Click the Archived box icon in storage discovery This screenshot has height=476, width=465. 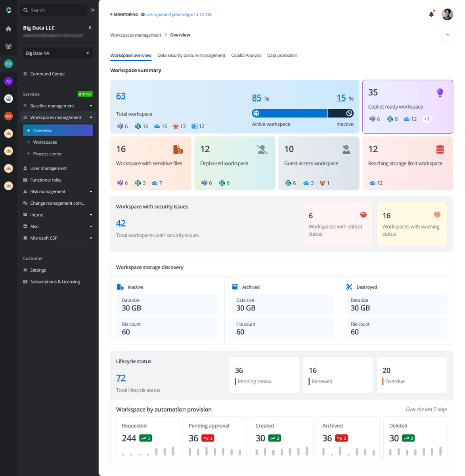click(x=235, y=287)
